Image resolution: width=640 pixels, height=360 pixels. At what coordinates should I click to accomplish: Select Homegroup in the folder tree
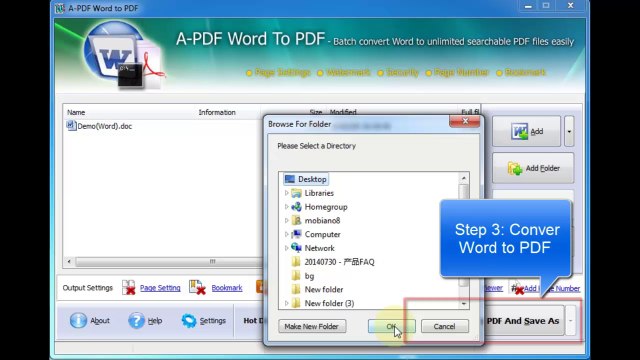(x=326, y=207)
